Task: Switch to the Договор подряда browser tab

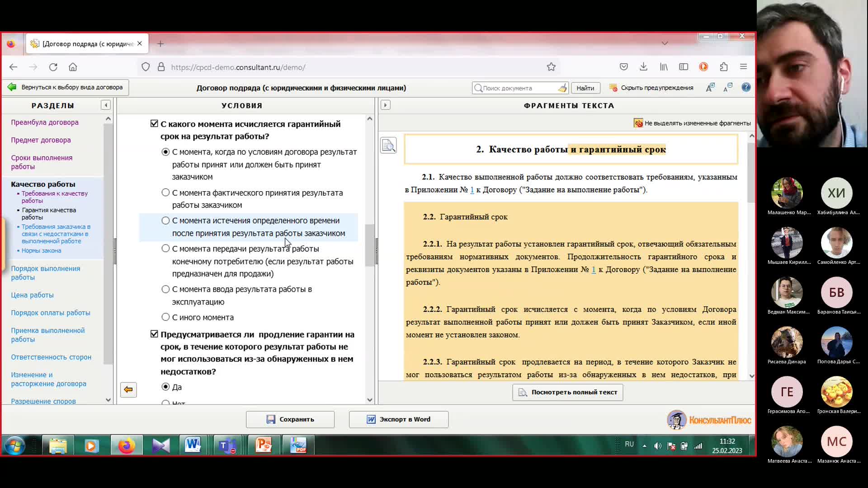Action: tap(87, 44)
